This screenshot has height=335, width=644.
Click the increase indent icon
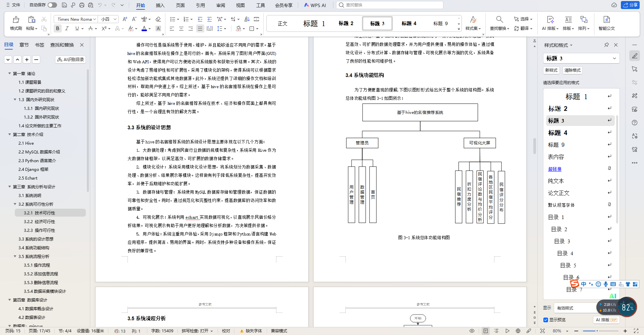point(209,19)
